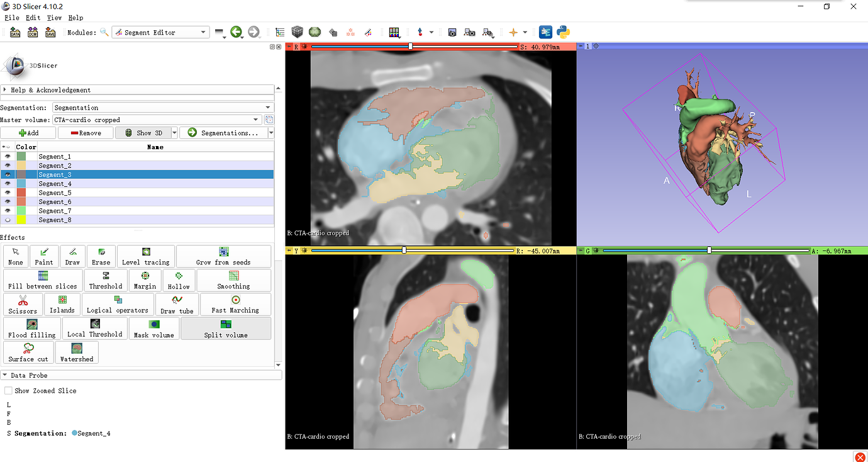
Task: Toggle visibility eye of Segment_7
Action: 8,211
